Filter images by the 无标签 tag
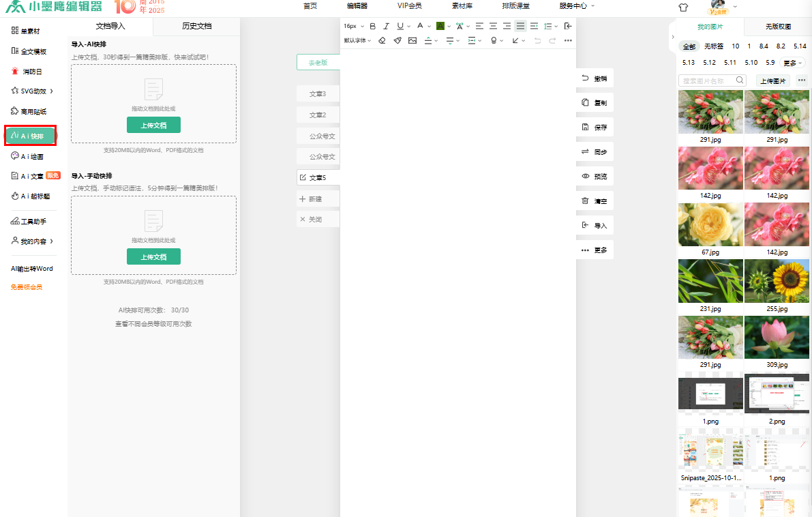 (x=714, y=46)
